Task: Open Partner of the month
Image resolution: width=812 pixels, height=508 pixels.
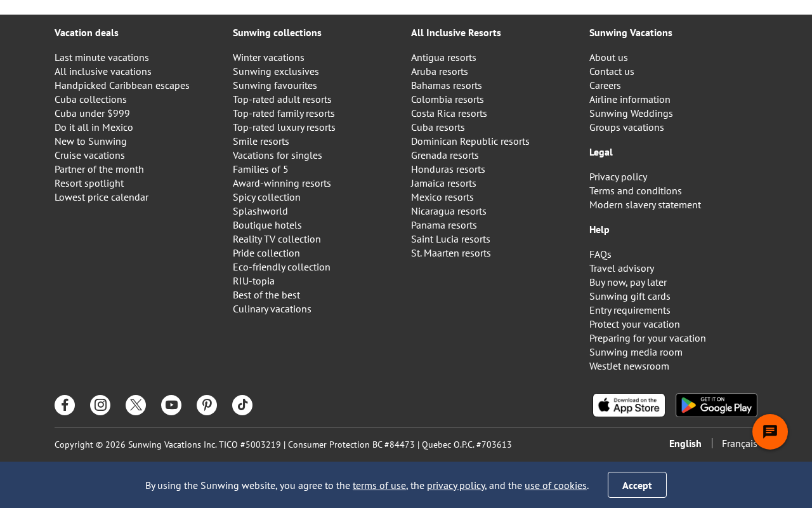Action: pos(99,169)
